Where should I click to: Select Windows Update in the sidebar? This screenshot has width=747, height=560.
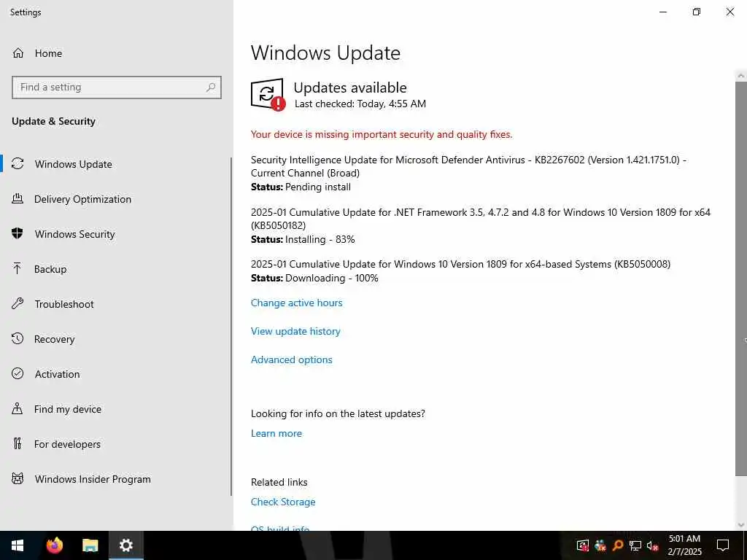[x=74, y=164]
